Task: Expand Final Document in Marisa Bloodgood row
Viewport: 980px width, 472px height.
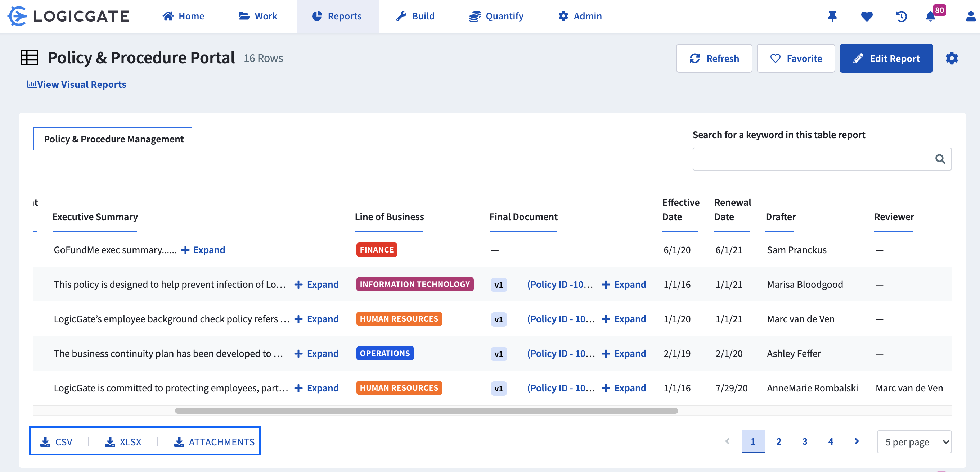Action: [624, 285]
